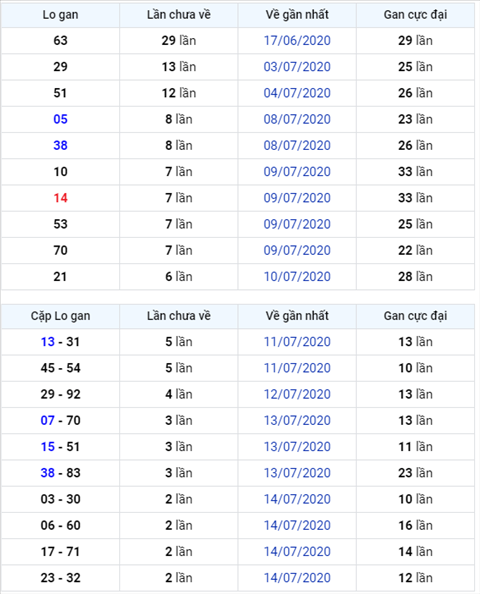Click the pair 13 - 31
This screenshot has width=480, height=594.
click(60, 342)
